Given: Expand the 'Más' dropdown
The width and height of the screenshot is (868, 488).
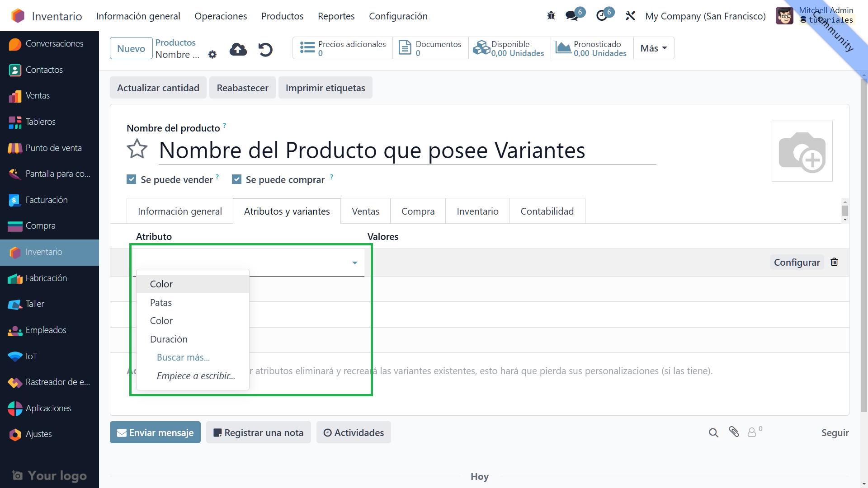Looking at the screenshot, I should [x=654, y=48].
